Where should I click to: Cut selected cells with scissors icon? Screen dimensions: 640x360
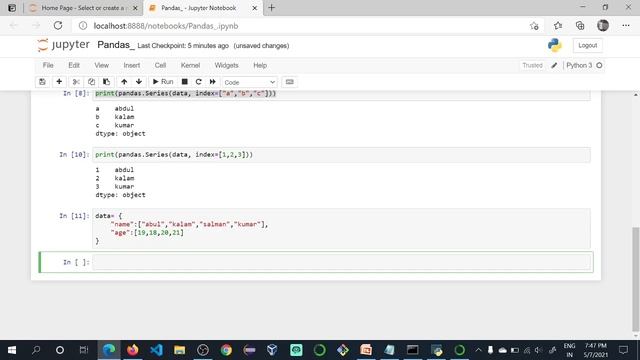coord(76,82)
